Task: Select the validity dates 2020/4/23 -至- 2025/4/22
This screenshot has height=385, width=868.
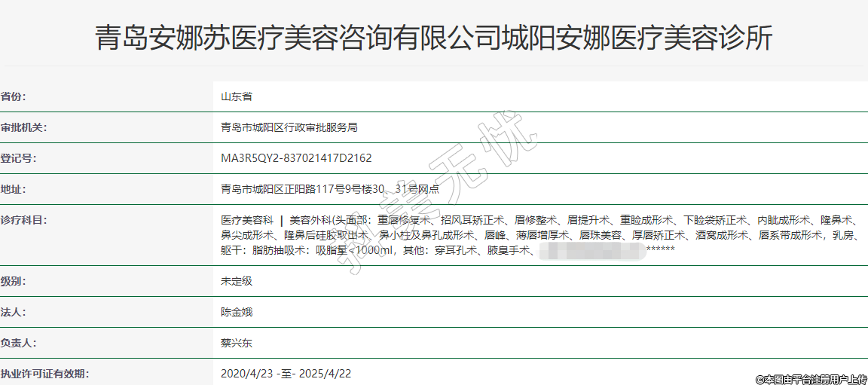Action: pos(286,374)
